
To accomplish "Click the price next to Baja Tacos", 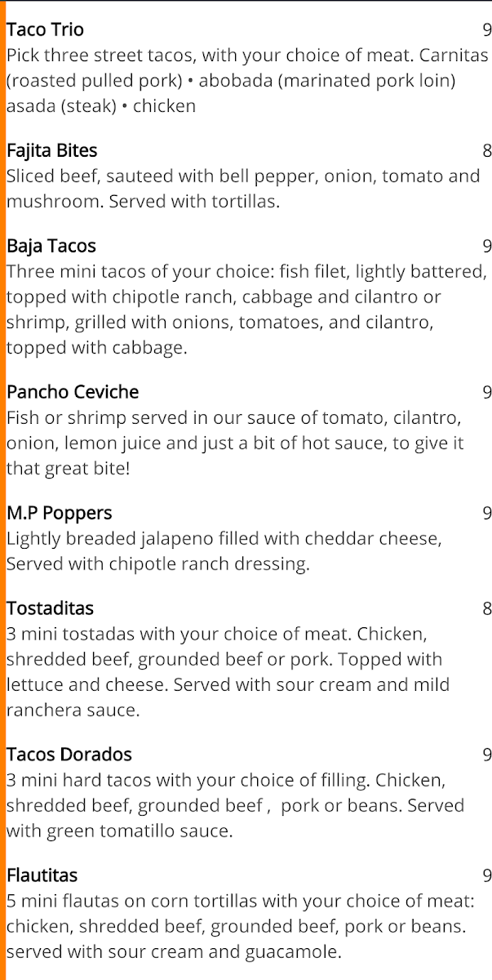I will (486, 247).
